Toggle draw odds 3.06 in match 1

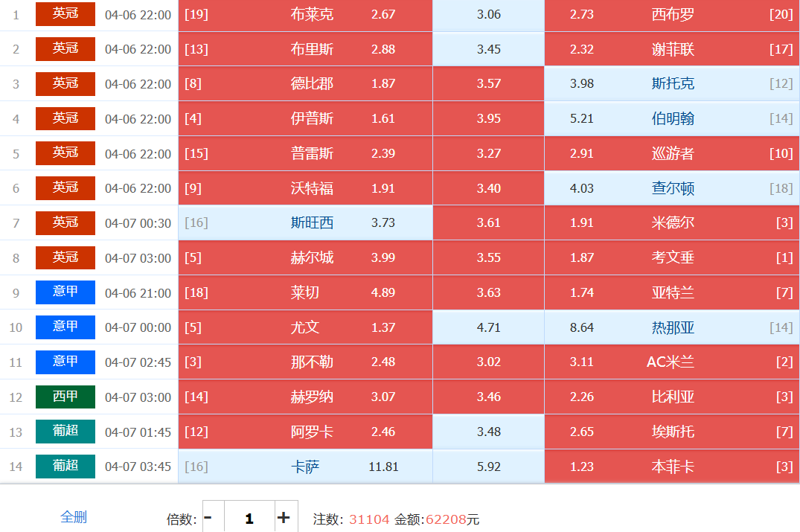[488, 15]
